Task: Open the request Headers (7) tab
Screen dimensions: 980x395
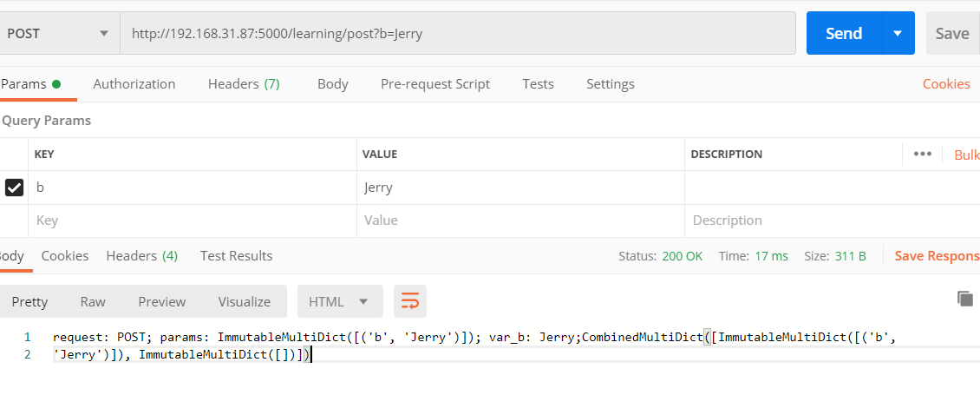Action: pyautogui.click(x=244, y=84)
